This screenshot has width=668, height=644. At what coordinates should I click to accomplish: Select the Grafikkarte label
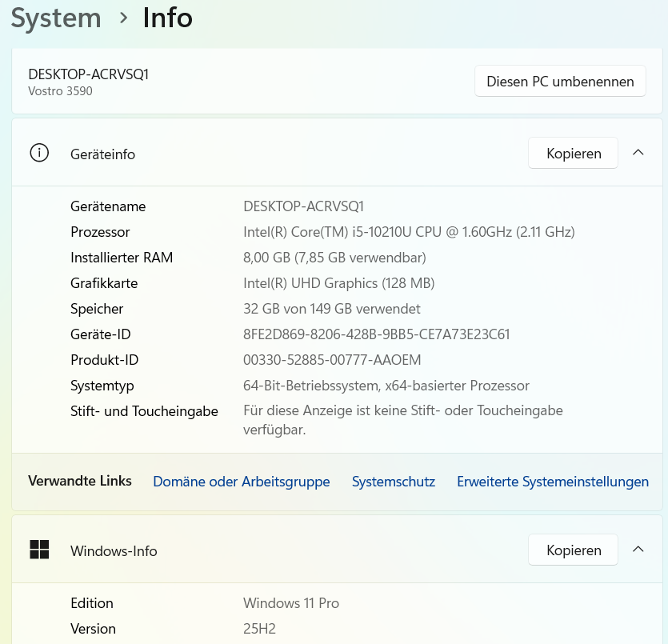(104, 283)
